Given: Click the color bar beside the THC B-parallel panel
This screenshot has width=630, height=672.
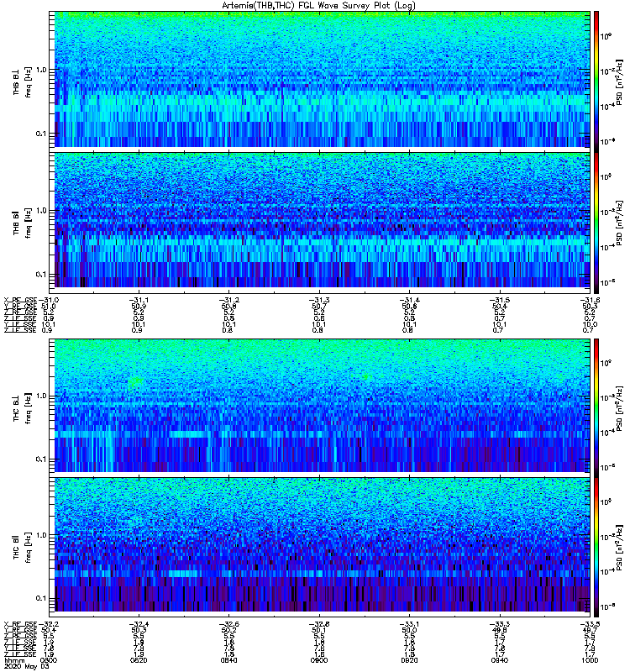Looking at the screenshot, I should click(596, 548).
